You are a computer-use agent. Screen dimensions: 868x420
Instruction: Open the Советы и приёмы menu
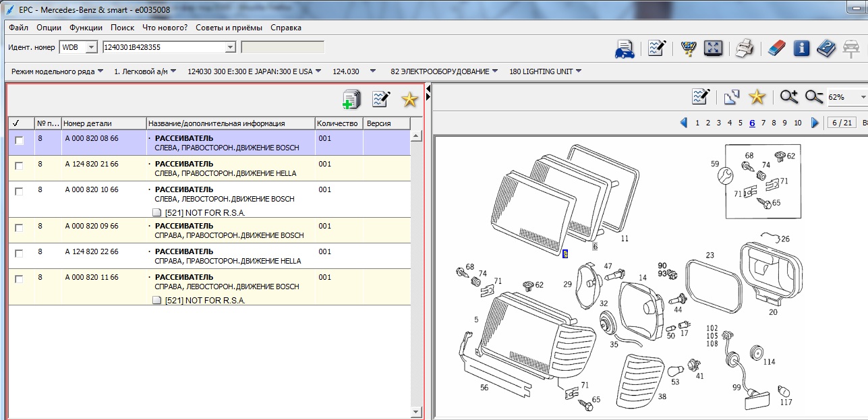click(229, 28)
